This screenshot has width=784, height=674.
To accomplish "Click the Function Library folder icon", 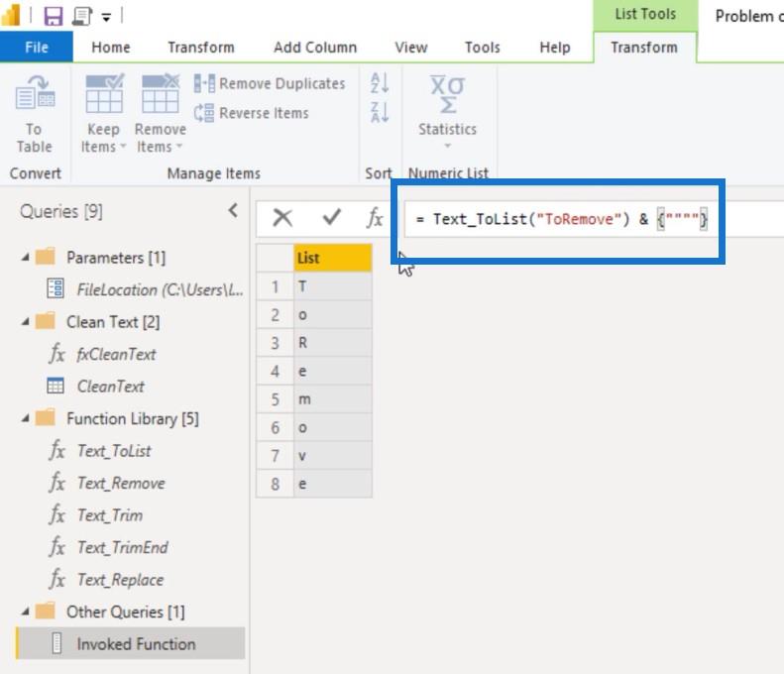I will coord(46,417).
